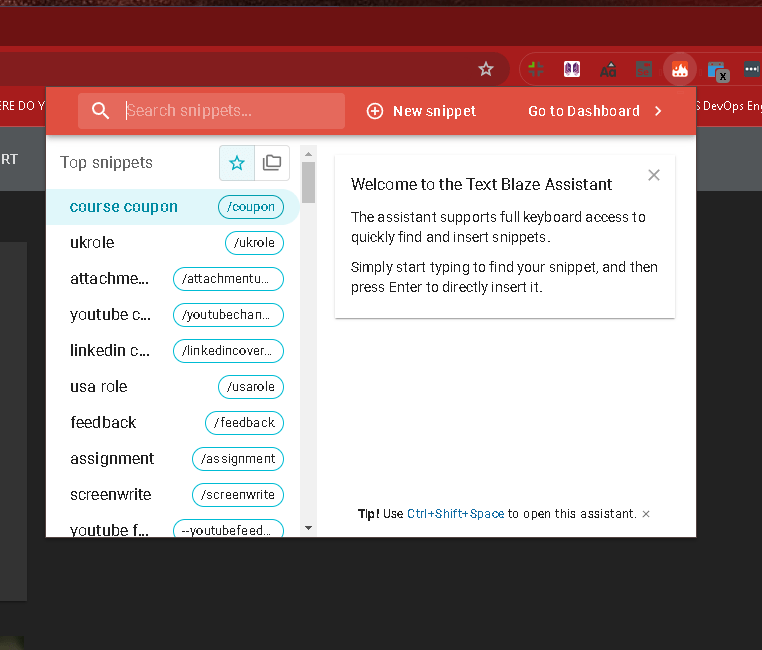Viewport: 762px width, 650px height.
Task: Go to Dashboard
Action: [595, 111]
